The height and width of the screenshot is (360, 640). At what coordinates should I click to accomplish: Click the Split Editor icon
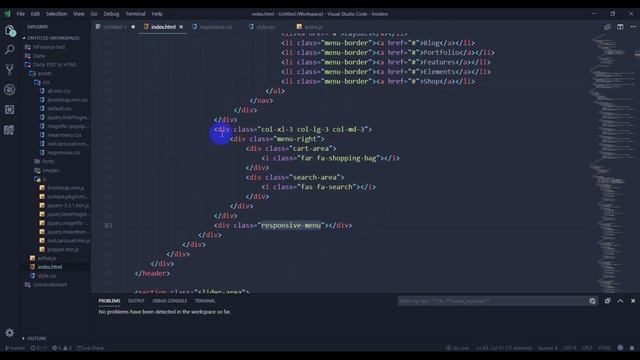[x=620, y=27]
